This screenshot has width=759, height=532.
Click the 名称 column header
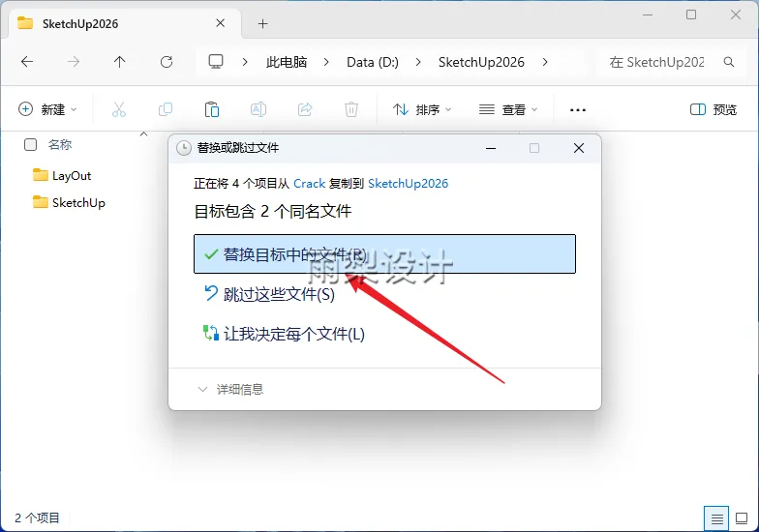[x=60, y=145]
